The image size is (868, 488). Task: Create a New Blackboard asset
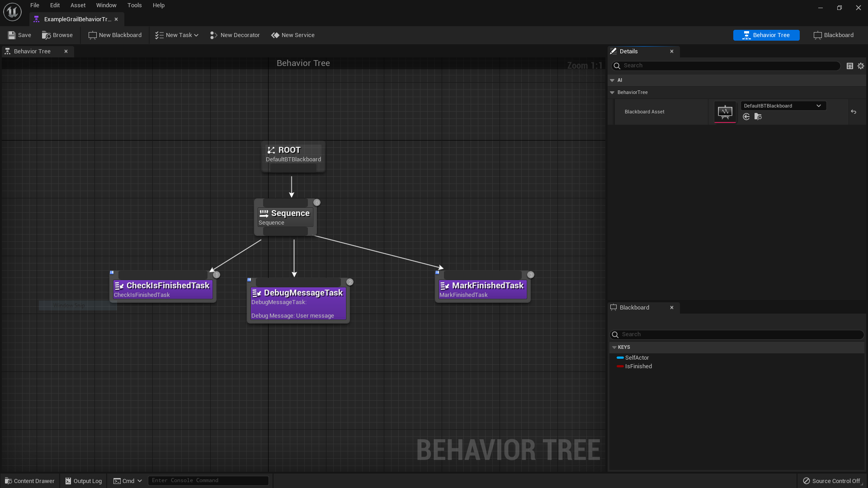(x=115, y=35)
